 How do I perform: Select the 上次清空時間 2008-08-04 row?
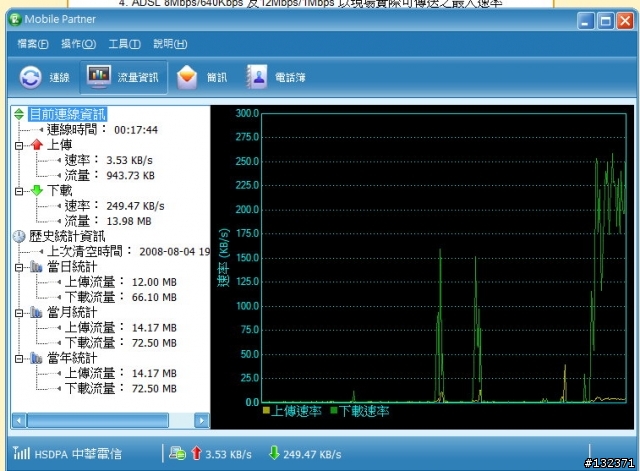coord(129,251)
